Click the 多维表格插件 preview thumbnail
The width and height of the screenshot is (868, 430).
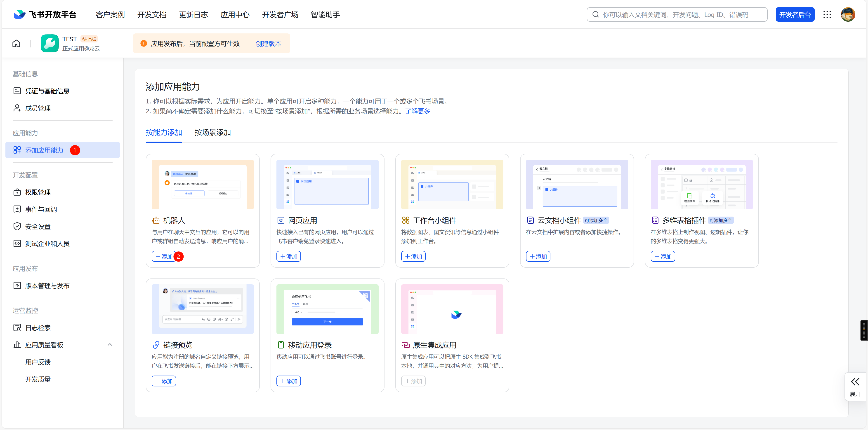click(x=702, y=185)
